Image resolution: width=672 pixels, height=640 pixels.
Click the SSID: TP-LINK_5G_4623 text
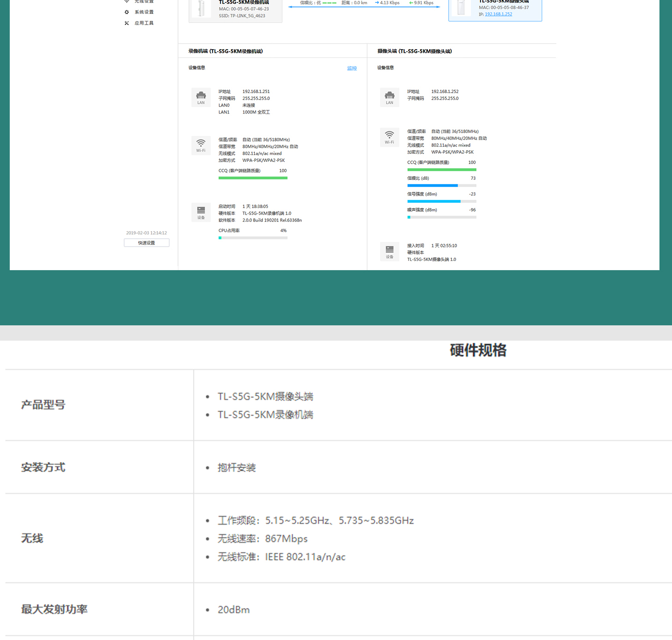(x=242, y=16)
